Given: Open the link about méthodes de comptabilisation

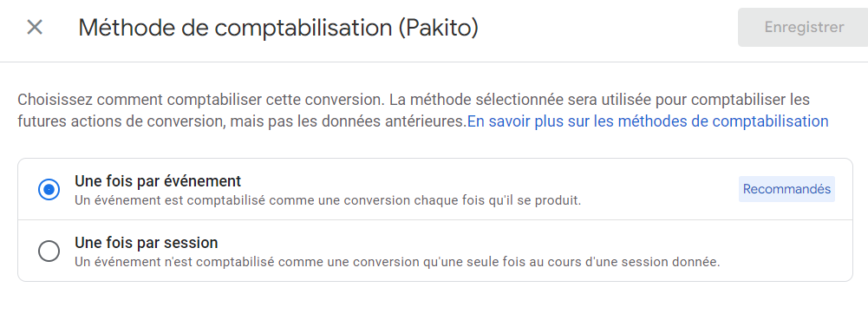Looking at the screenshot, I should tap(648, 121).
